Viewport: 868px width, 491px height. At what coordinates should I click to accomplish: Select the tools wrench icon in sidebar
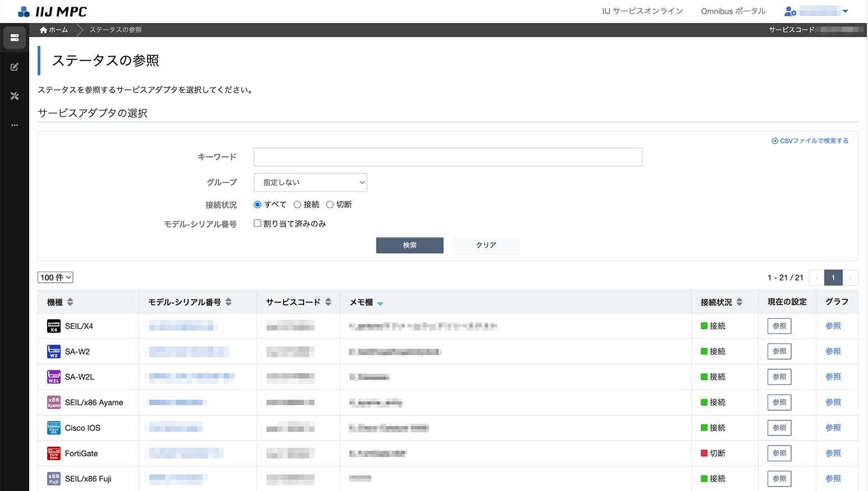[x=15, y=96]
